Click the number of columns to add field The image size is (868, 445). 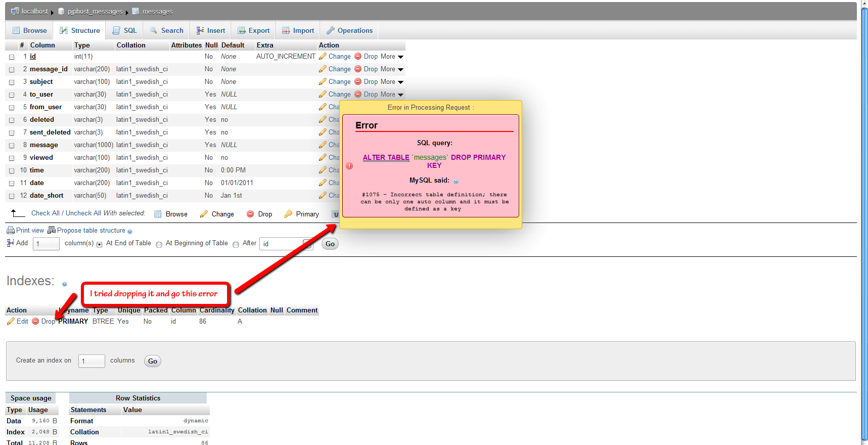point(46,244)
